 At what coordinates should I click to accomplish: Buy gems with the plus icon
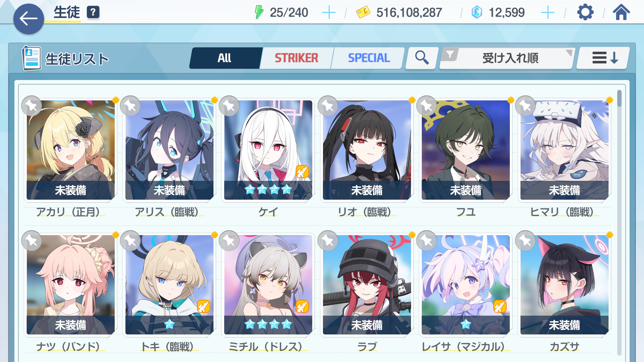point(548,13)
